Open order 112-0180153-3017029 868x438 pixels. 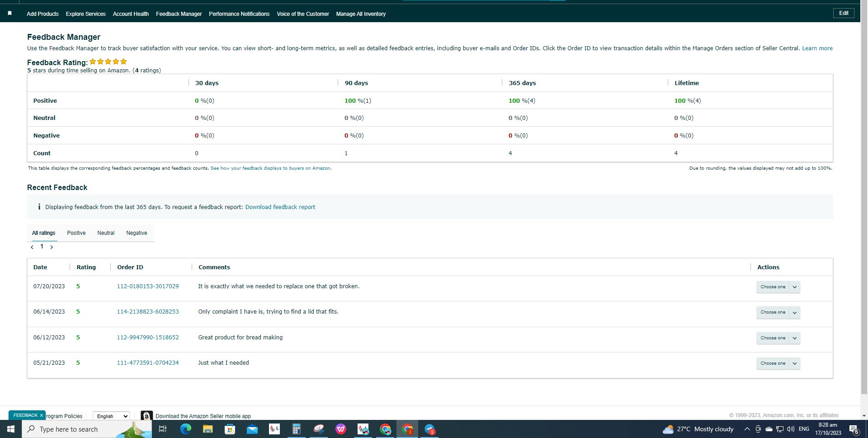(148, 286)
